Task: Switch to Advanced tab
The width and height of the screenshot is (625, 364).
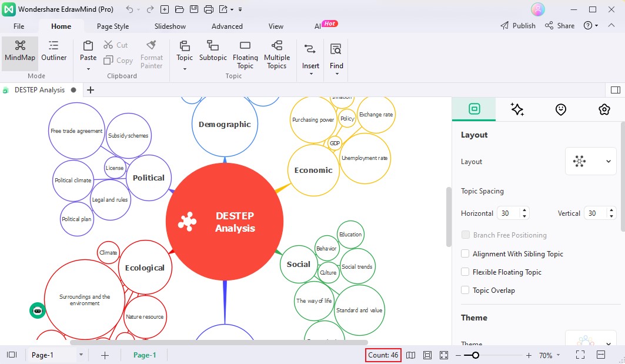Action: point(227,26)
